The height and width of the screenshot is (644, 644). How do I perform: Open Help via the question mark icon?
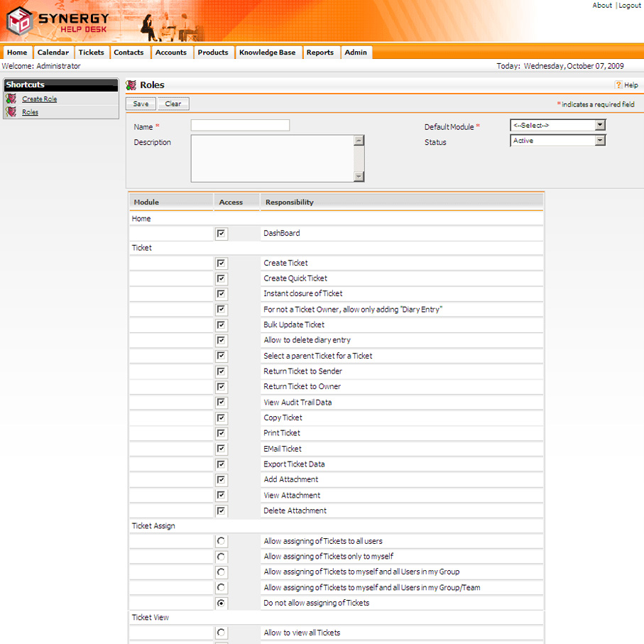[x=618, y=85]
